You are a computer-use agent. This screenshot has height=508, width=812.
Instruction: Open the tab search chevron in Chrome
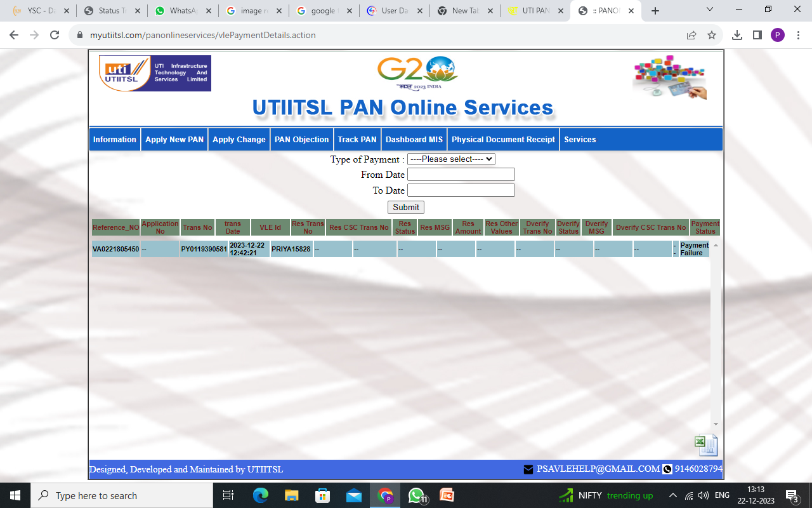[710, 10]
